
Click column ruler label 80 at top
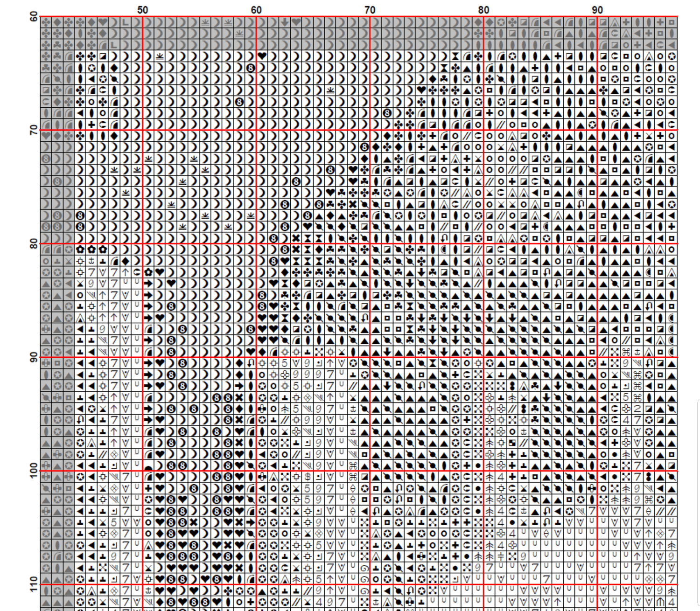pos(483,10)
